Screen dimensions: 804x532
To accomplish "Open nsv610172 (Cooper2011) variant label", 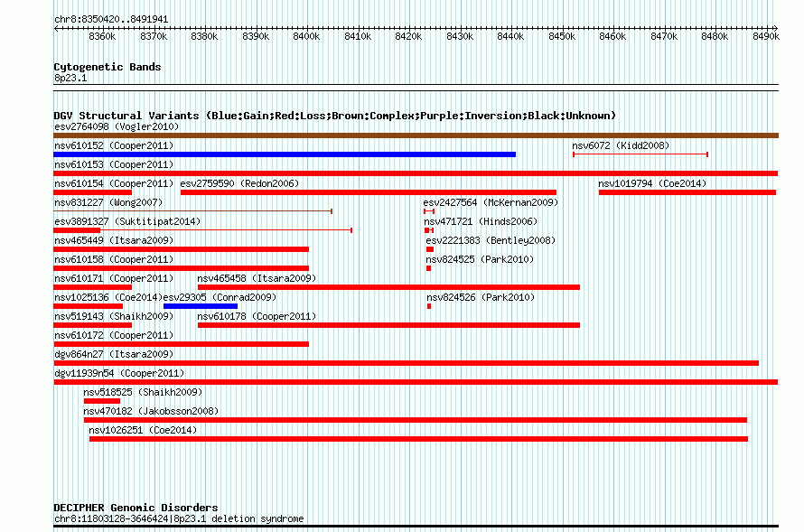I will coord(114,335).
